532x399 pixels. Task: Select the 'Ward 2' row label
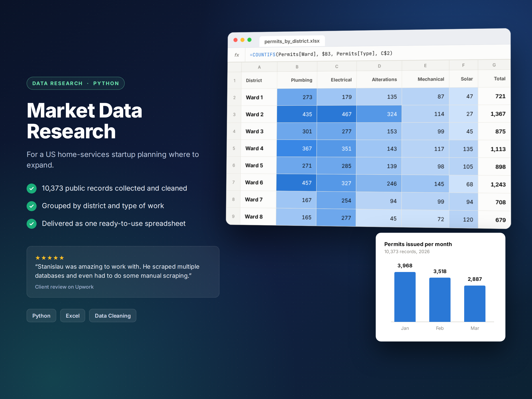[x=259, y=114]
